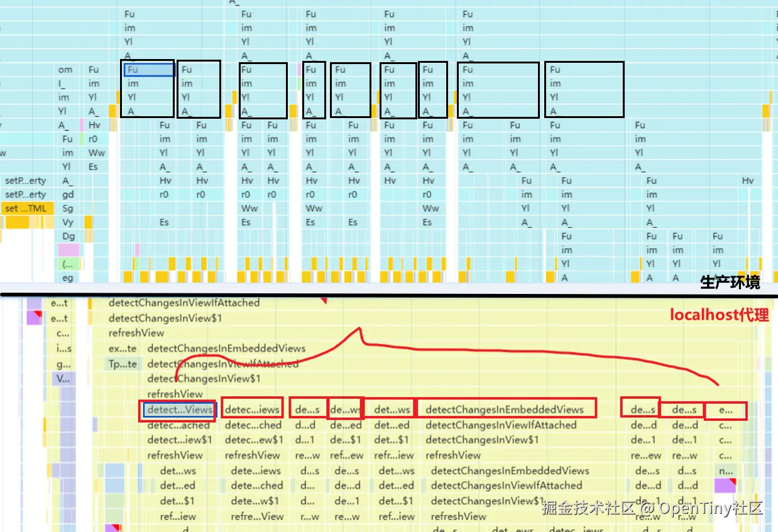Select the 'ex...te' call frame

123,348
